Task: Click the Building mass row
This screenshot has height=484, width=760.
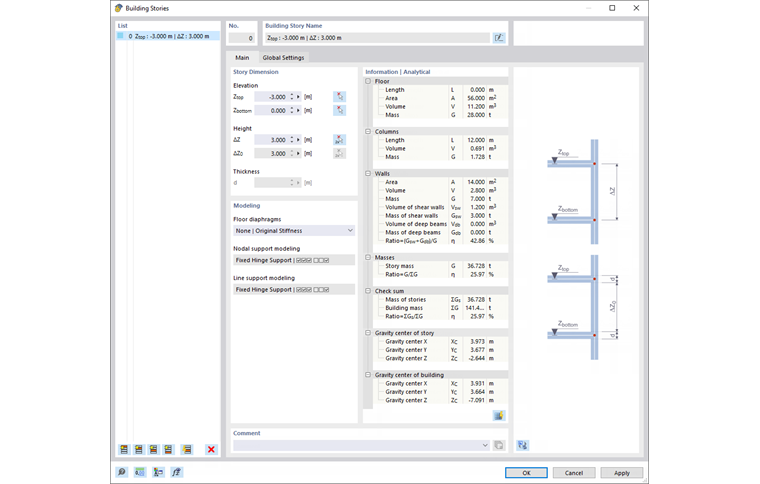Action: click(x=441, y=308)
